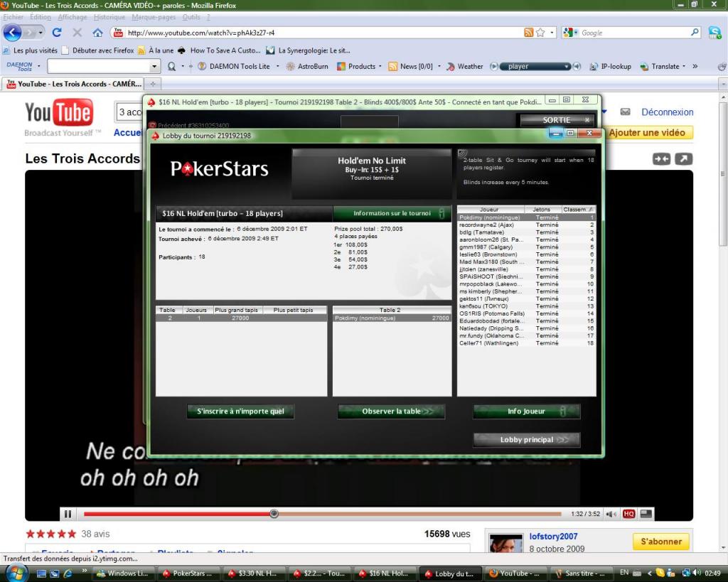
Task: Click the search magnifier in Google box
Action: pos(695,33)
